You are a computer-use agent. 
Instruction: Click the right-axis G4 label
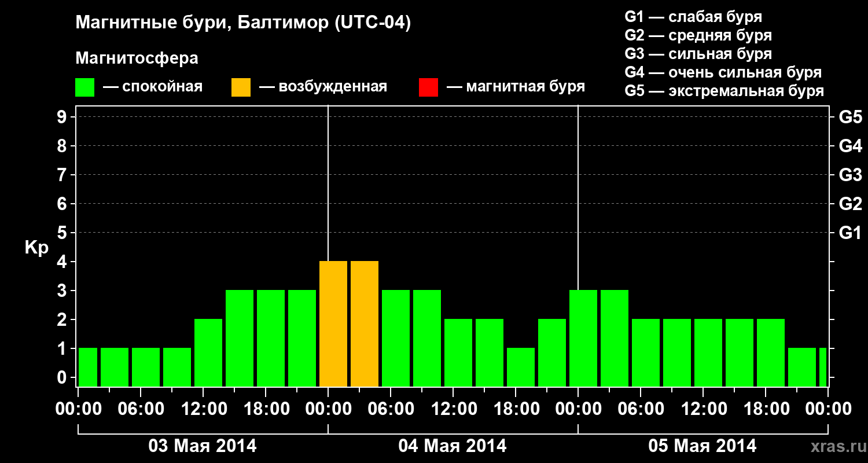[x=850, y=146]
